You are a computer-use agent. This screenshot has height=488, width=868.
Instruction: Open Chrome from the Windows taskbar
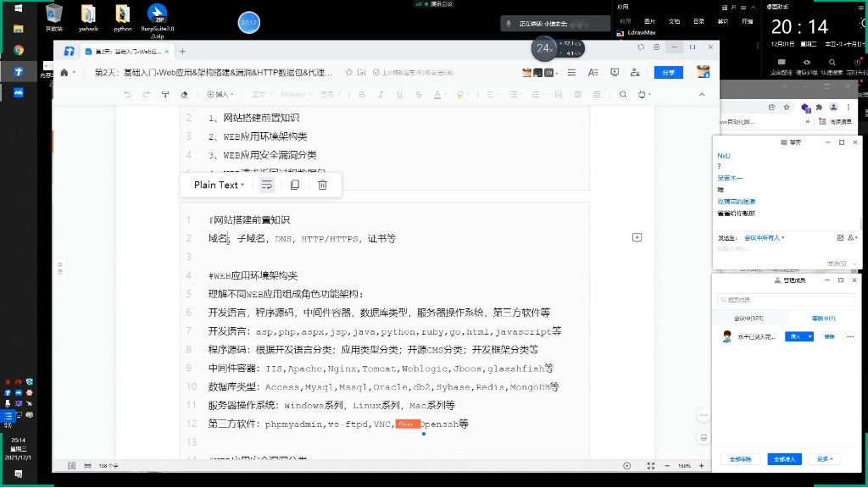pos(19,50)
